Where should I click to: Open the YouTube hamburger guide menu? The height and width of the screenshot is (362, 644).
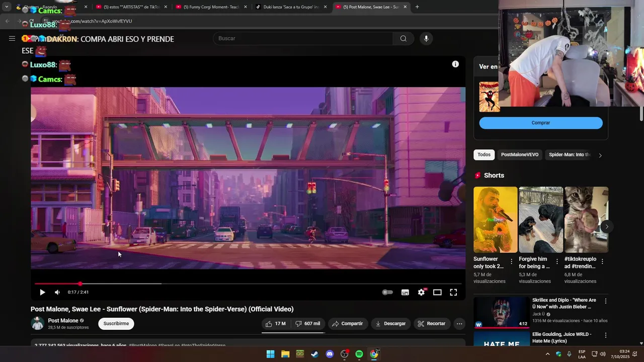[x=12, y=38]
